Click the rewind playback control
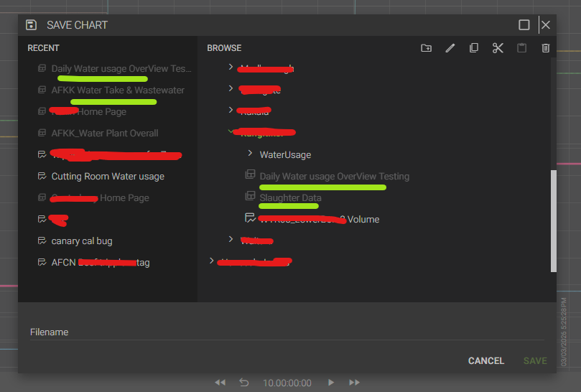Viewport: 581px width, 392px height. coord(220,383)
